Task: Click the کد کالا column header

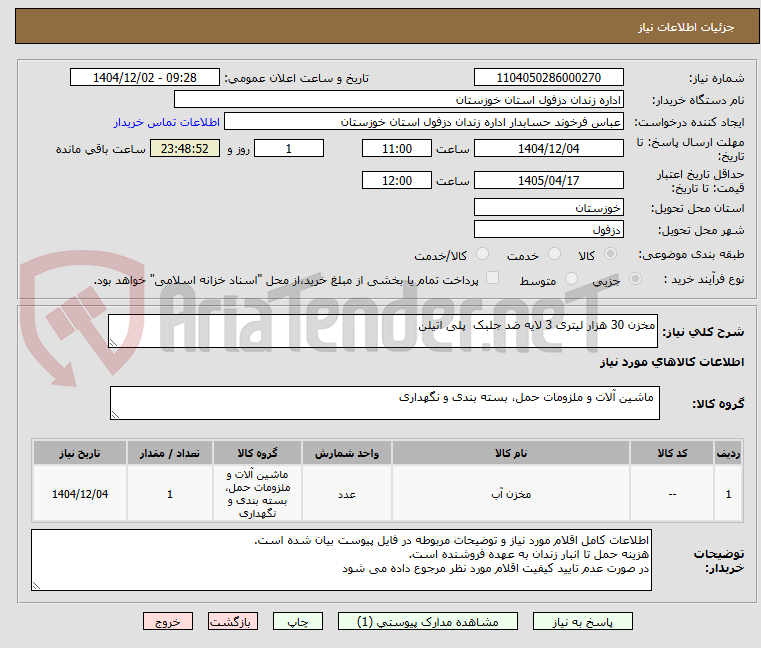Action: 672,453
